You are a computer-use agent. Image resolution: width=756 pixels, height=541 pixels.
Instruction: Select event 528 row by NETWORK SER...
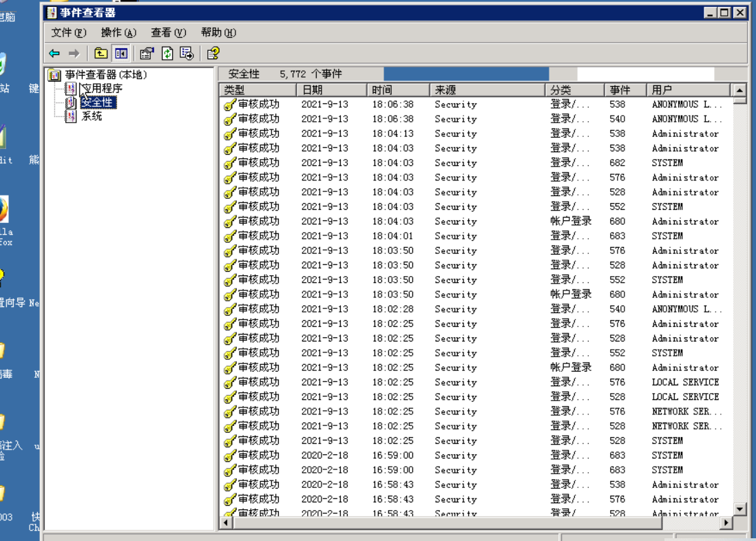coord(476,426)
